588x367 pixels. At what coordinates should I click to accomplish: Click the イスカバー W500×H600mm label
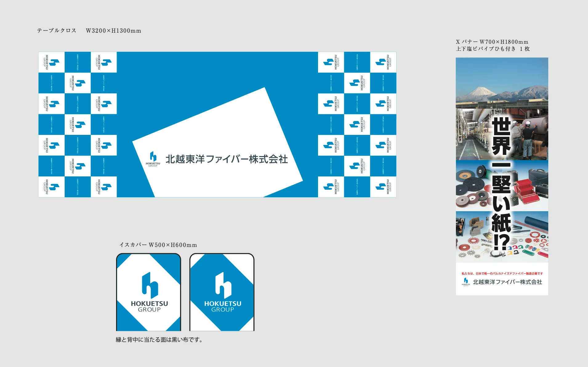coord(158,245)
